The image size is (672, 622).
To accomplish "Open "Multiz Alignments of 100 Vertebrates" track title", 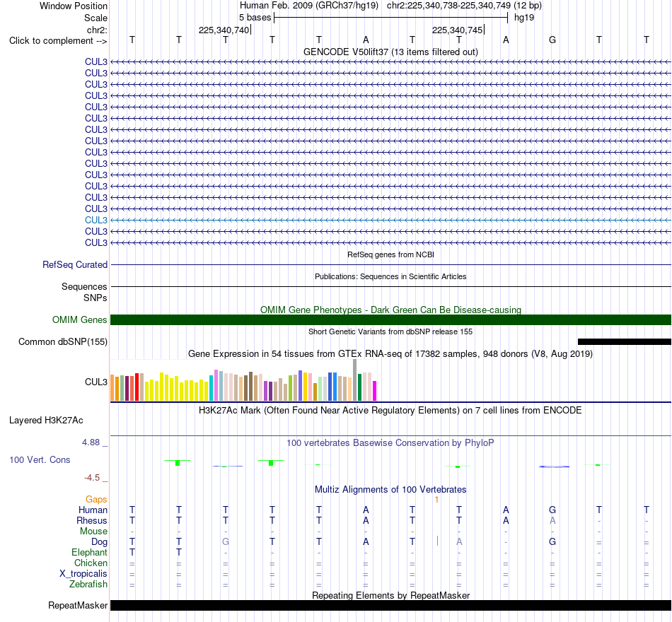I will click(x=390, y=490).
